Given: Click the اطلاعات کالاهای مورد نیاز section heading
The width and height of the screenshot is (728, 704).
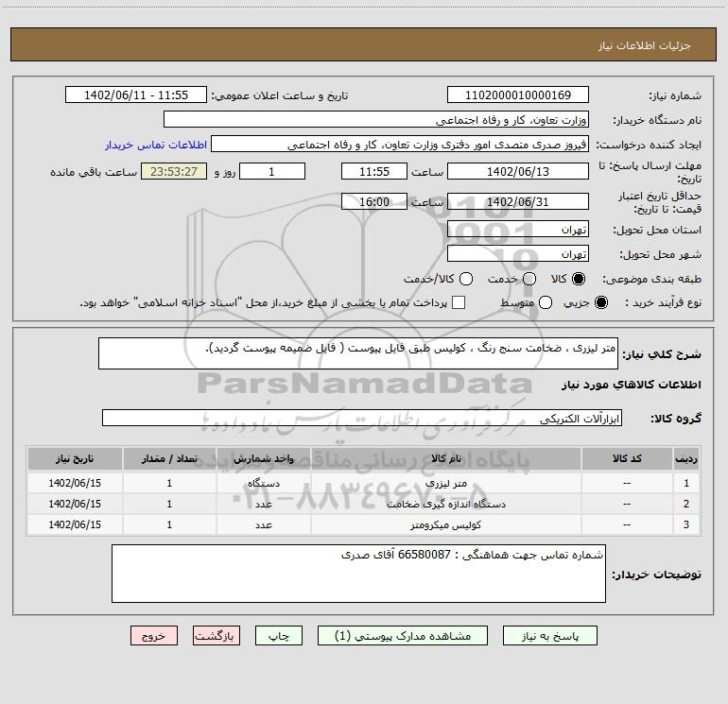Looking at the screenshot, I should pos(632,385).
